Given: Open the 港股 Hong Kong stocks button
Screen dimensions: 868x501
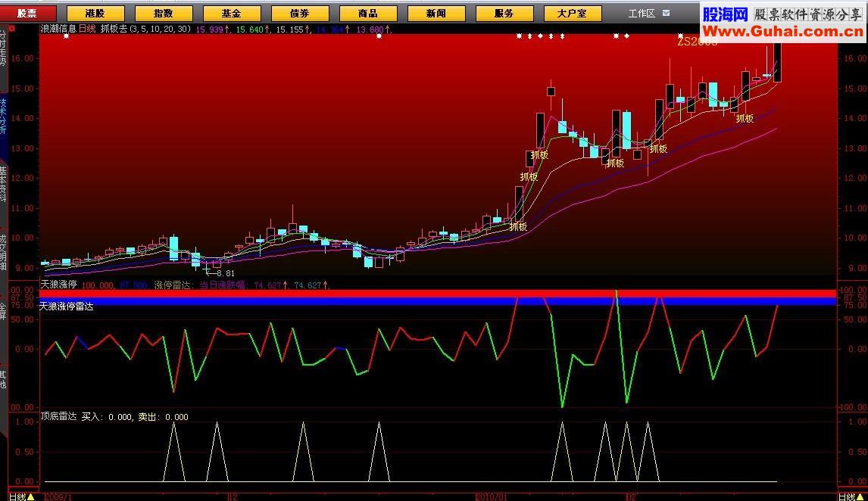Looking at the screenshot, I should pyautogui.click(x=95, y=14).
